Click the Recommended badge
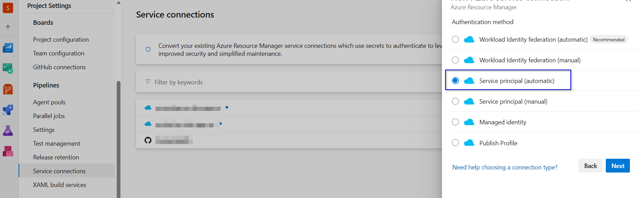 pyautogui.click(x=609, y=40)
